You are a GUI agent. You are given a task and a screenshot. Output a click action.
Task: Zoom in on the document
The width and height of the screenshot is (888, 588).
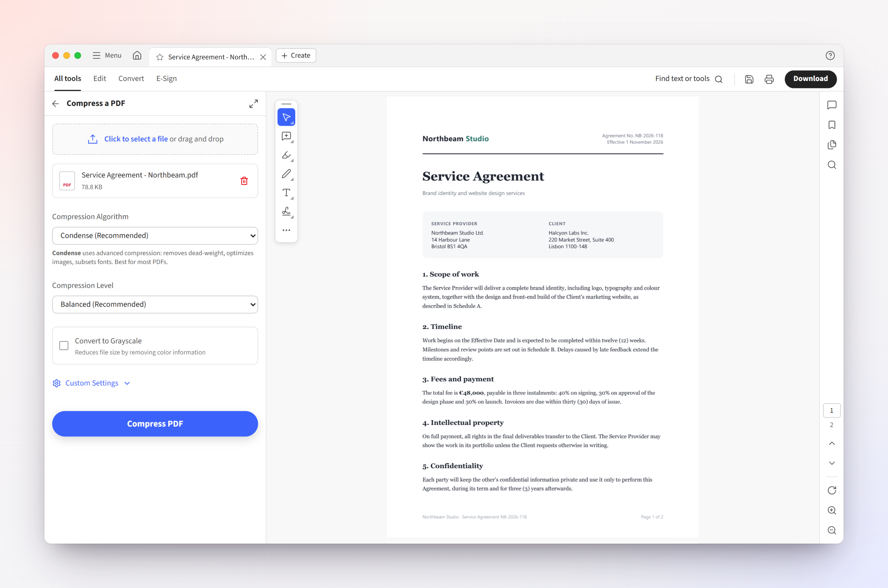(x=832, y=510)
